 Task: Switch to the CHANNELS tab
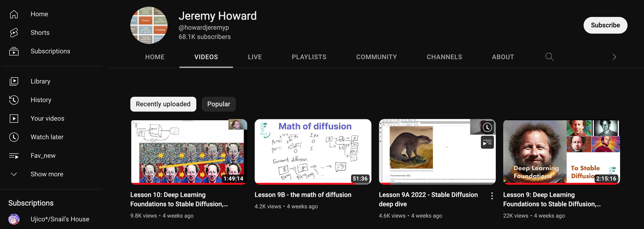coord(444,57)
